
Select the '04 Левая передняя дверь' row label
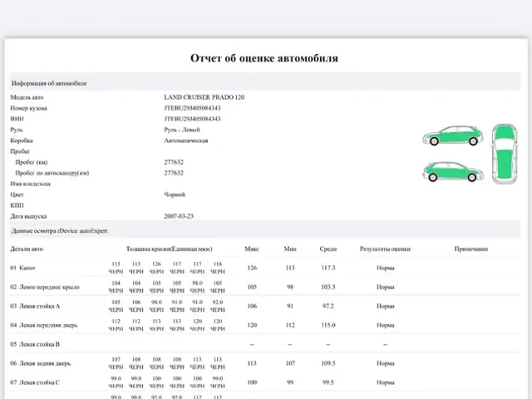click(x=43, y=325)
